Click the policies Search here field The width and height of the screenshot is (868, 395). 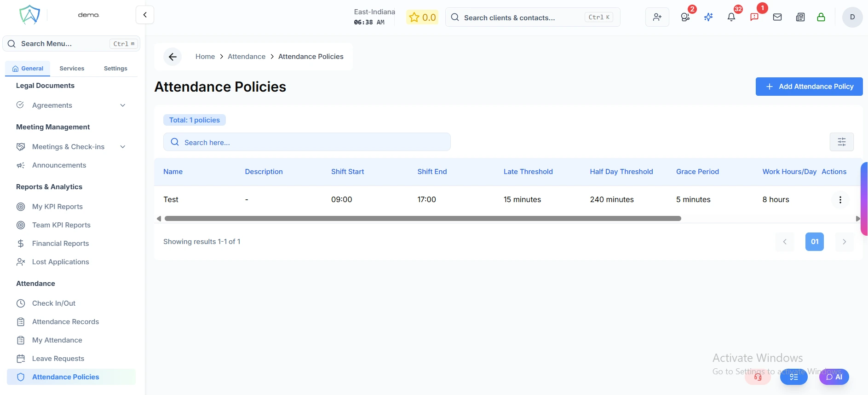coord(307,142)
